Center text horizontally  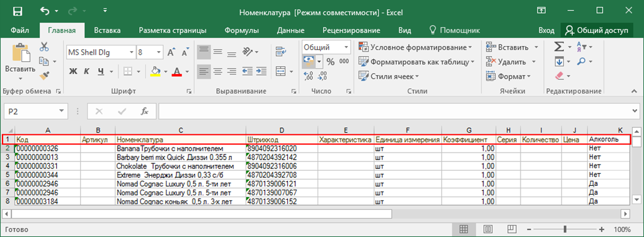point(217,71)
